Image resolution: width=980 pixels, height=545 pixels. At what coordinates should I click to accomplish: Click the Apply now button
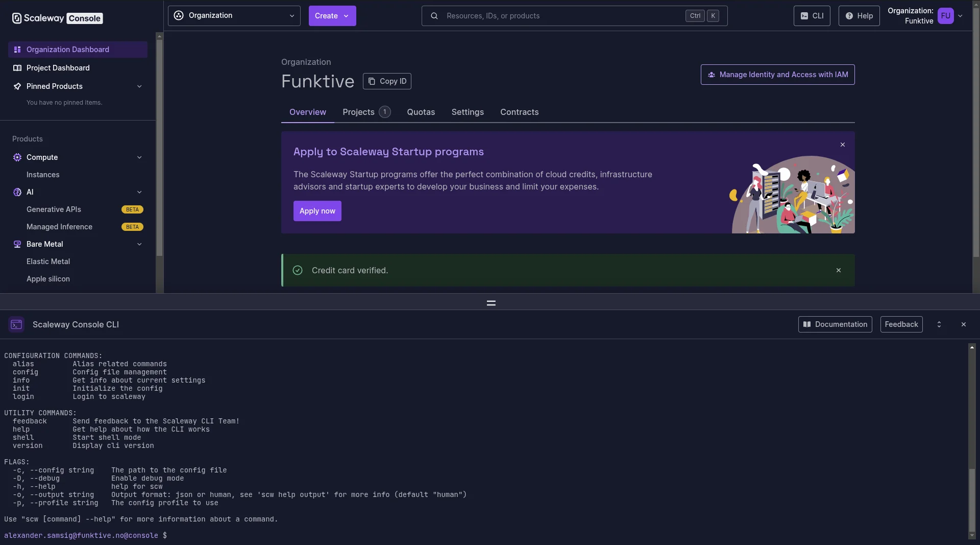(x=317, y=211)
